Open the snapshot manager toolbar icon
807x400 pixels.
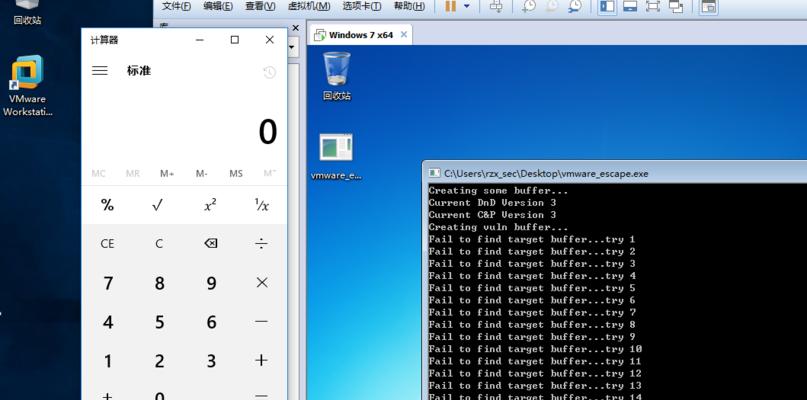point(575,6)
